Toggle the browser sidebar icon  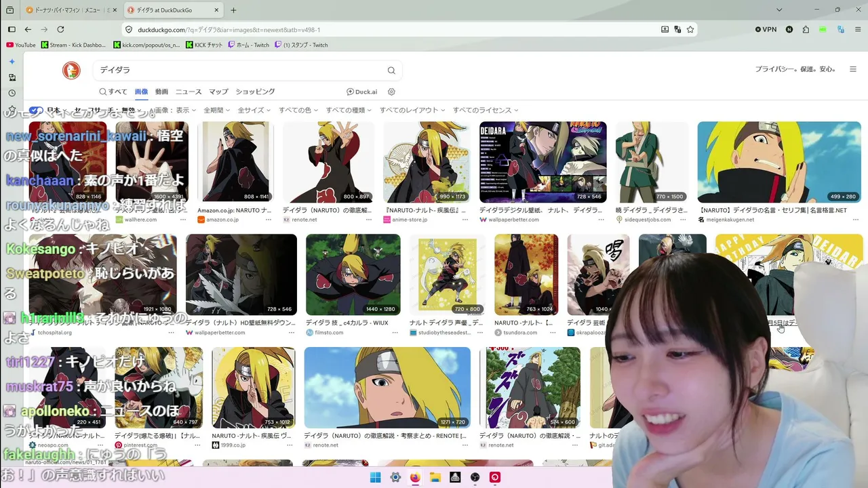12,30
